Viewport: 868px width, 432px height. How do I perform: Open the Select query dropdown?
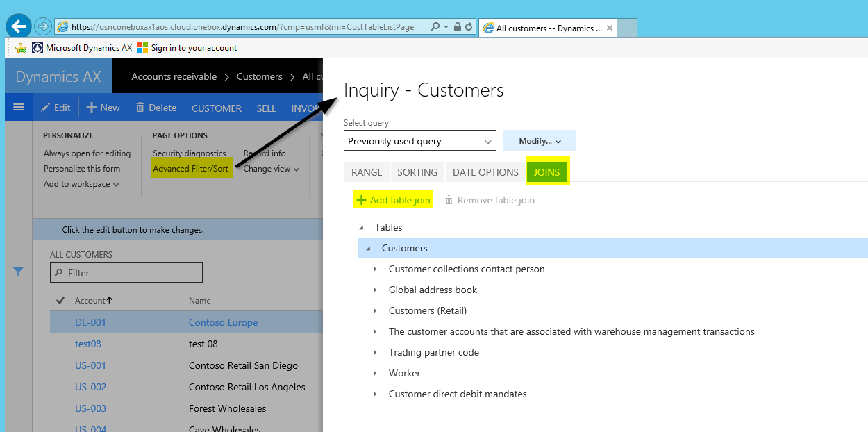click(x=420, y=141)
